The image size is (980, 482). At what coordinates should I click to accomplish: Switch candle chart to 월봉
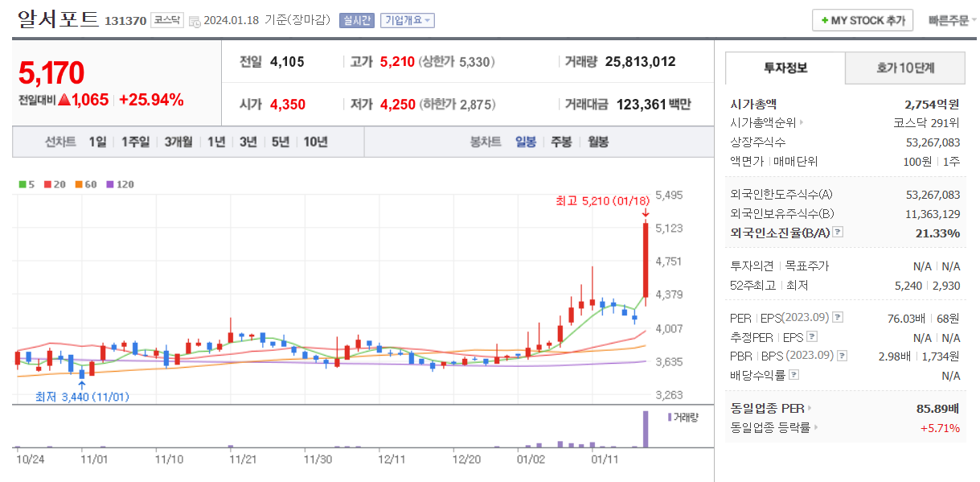(598, 142)
